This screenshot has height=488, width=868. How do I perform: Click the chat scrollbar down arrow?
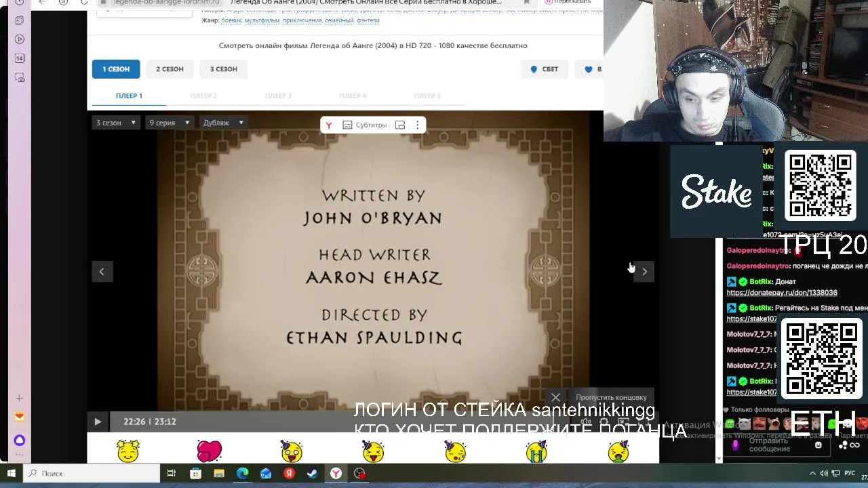point(719,460)
